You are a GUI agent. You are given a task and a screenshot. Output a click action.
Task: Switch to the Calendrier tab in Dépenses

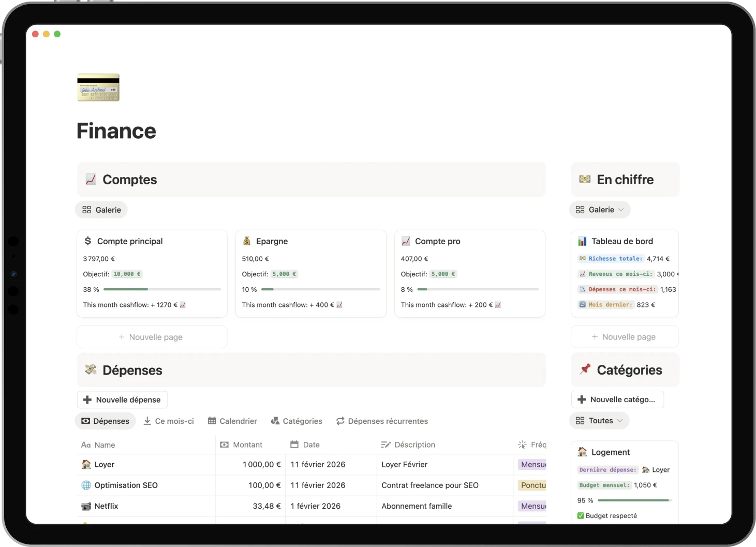pyautogui.click(x=232, y=421)
